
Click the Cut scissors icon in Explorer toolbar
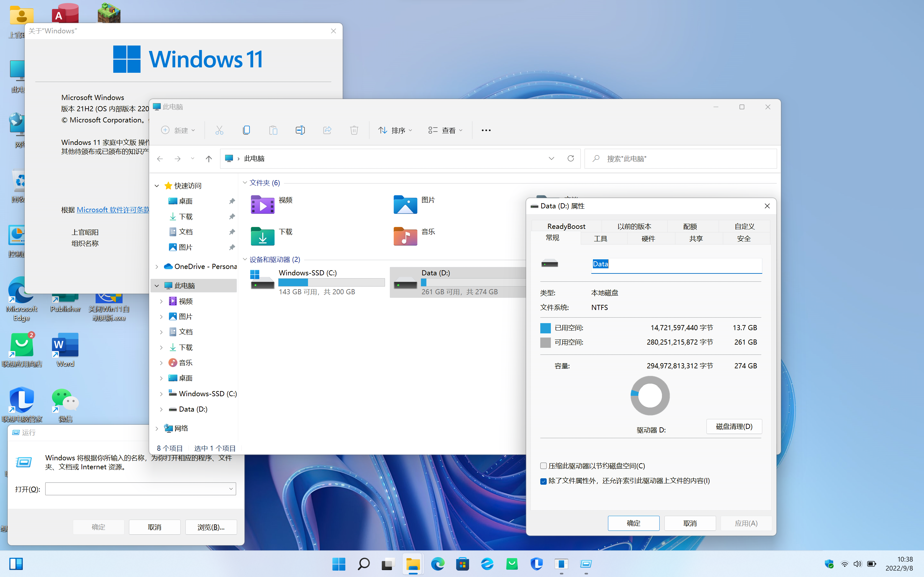219,130
